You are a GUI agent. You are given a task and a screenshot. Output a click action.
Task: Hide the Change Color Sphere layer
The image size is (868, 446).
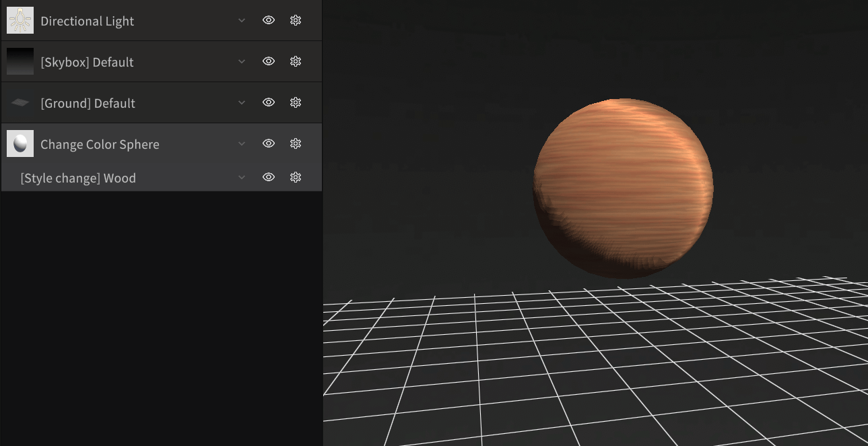click(x=268, y=144)
